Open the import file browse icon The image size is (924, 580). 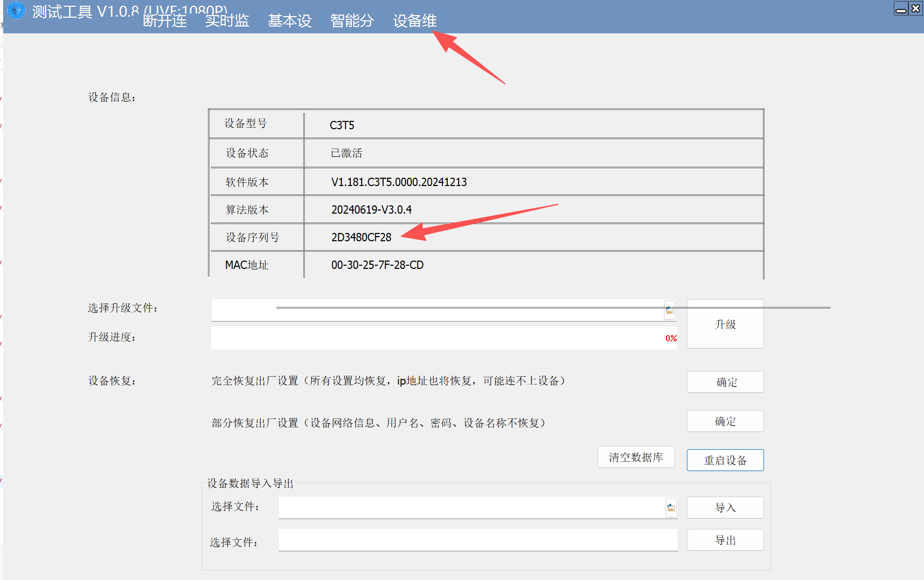coord(671,508)
